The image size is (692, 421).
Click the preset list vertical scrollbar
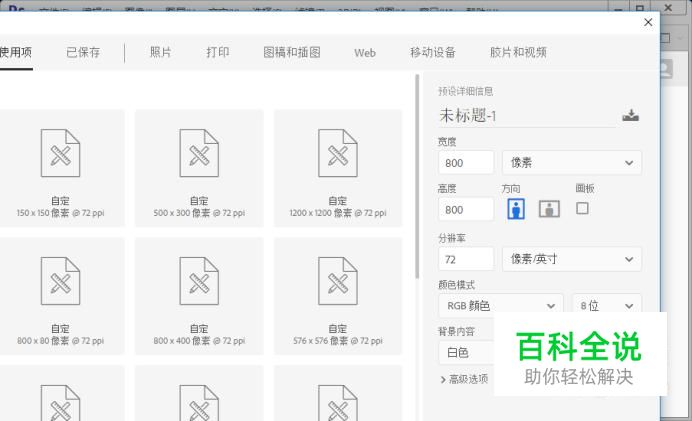tap(417, 177)
